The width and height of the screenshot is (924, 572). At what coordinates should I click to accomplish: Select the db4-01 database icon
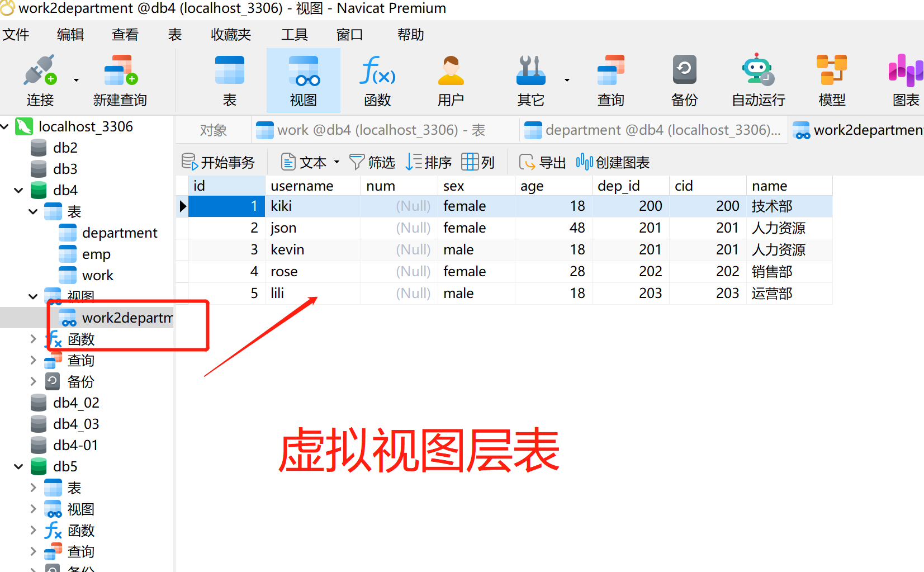(39, 445)
